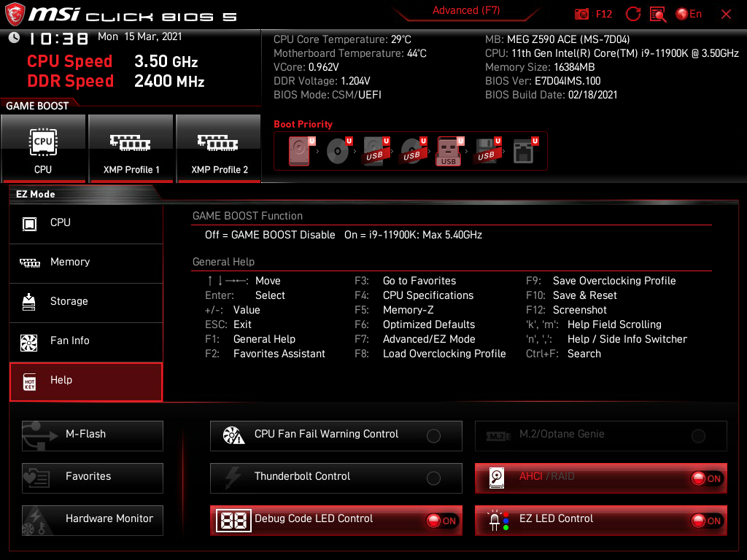Image resolution: width=747 pixels, height=560 pixels.
Task: Select the Help section
Action: [x=86, y=381]
